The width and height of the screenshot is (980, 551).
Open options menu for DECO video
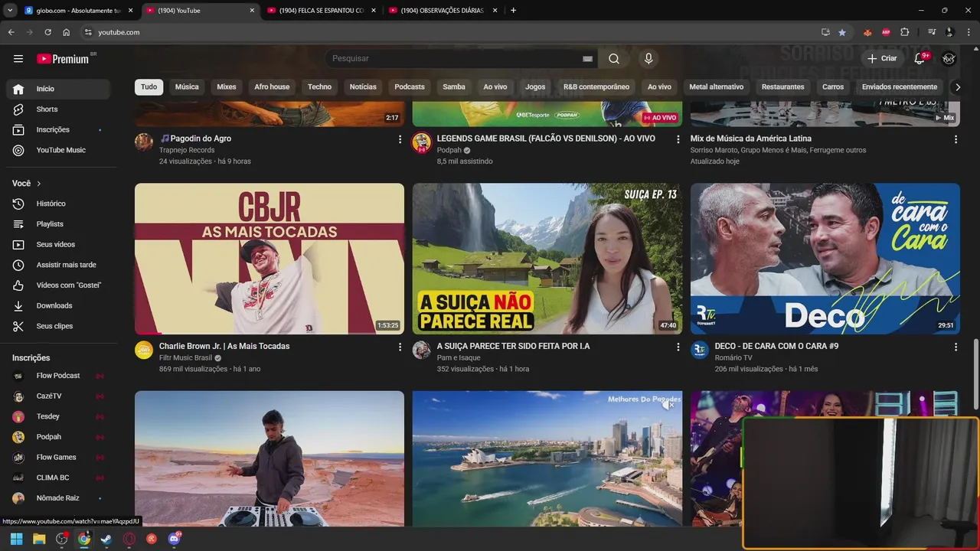coord(955,347)
